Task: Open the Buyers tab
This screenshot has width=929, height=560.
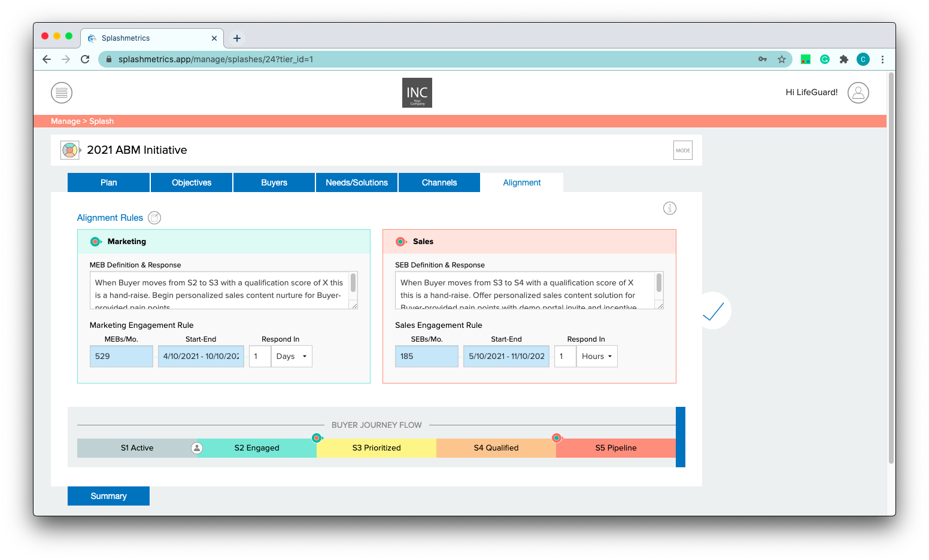Action: pos(274,182)
